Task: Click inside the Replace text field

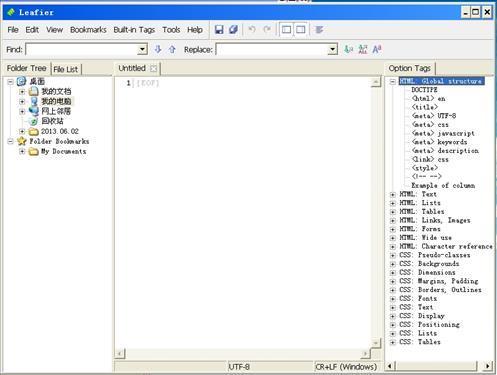Action: (272, 49)
